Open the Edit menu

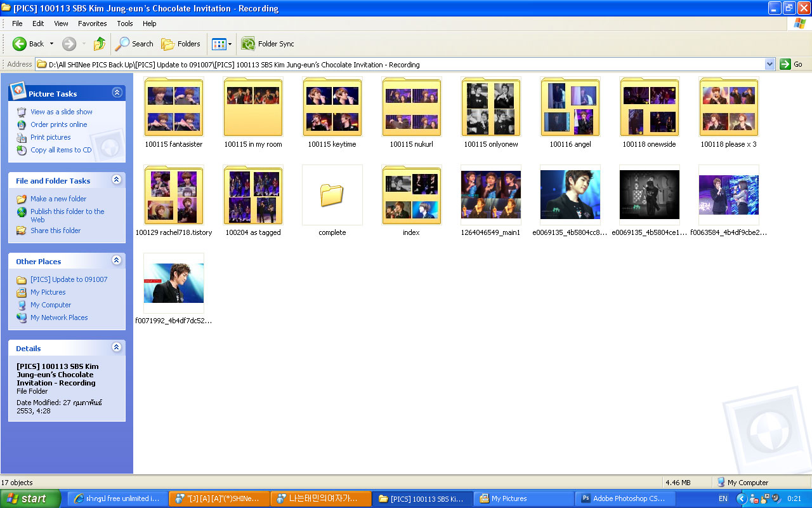(38, 23)
